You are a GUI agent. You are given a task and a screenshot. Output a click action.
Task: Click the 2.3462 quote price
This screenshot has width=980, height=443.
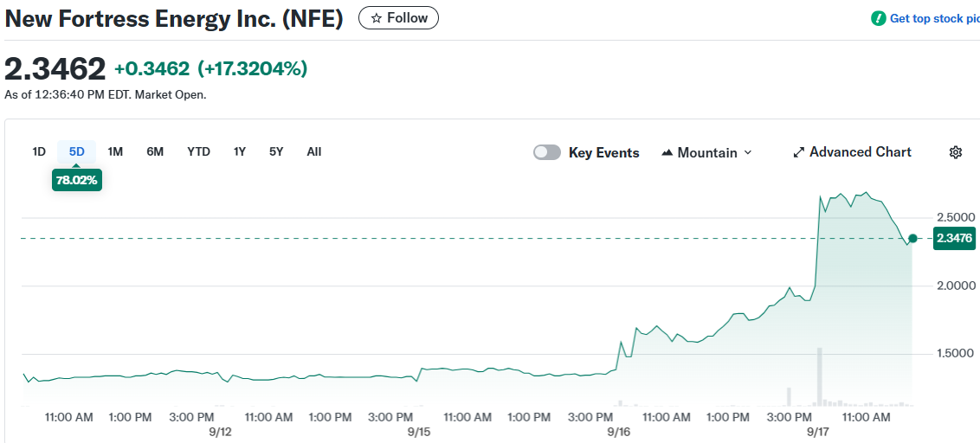55,68
